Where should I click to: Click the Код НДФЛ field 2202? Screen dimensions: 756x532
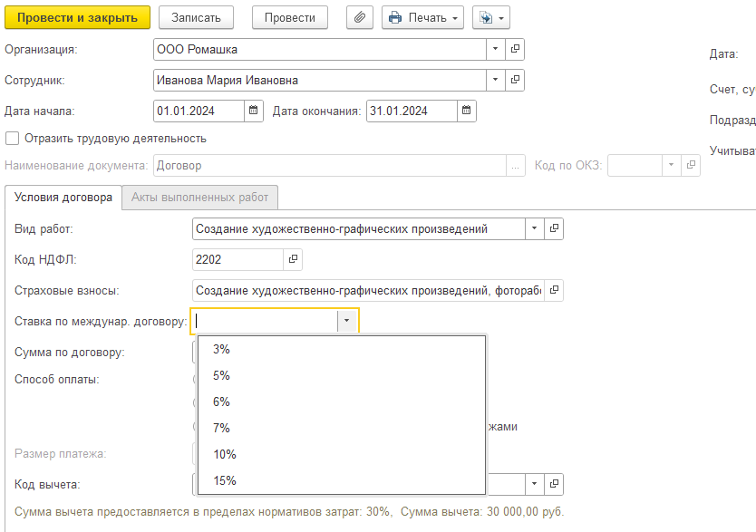coord(237,259)
